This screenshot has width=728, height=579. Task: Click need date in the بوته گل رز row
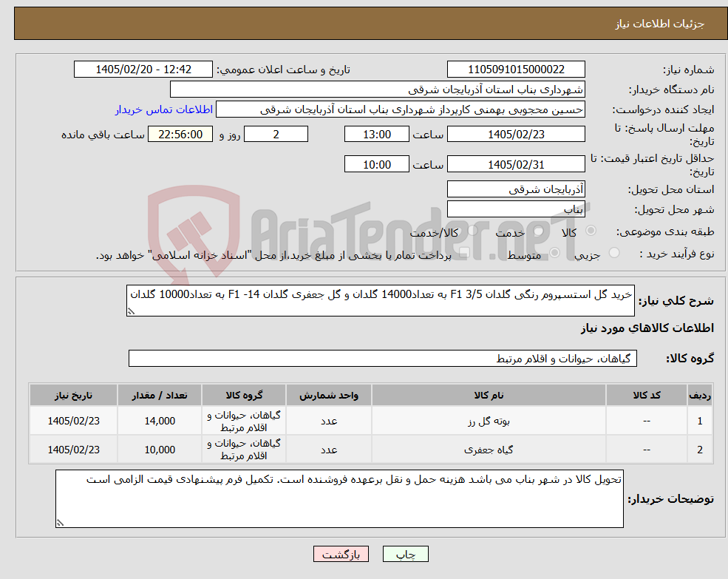tap(73, 421)
